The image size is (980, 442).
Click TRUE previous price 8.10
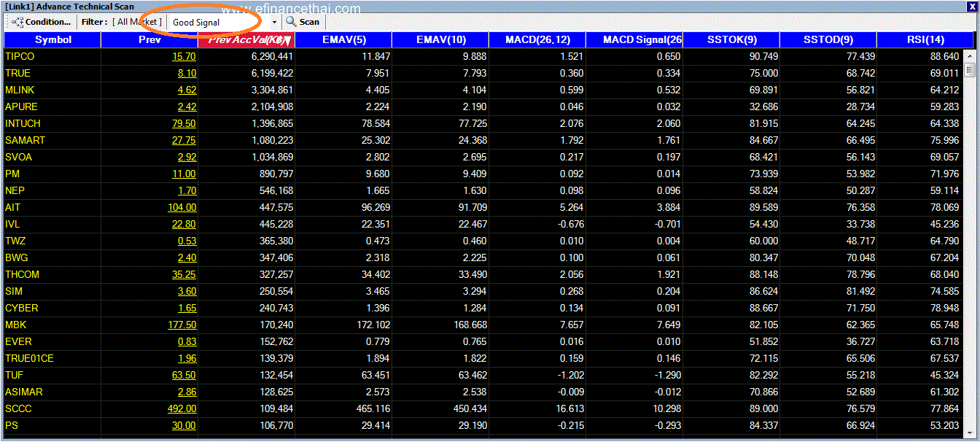187,73
